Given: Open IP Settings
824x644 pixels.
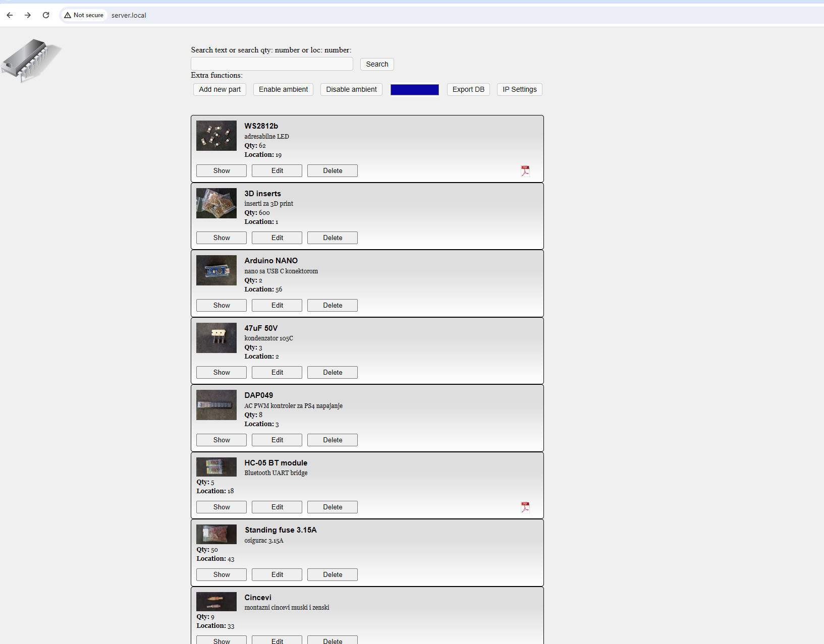Looking at the screenshot, I should pyautogui.click(x=520, y=89).
